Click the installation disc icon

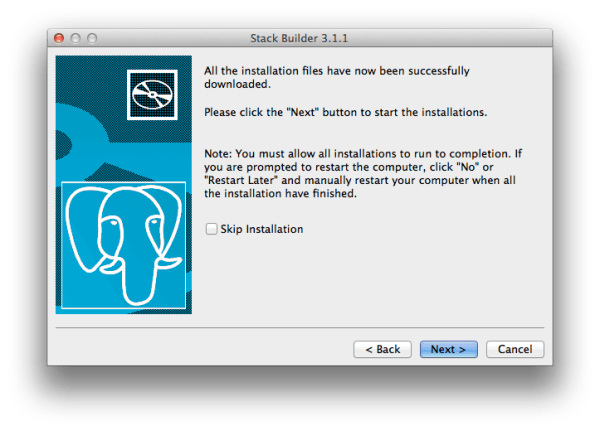[x=152, y=95]
